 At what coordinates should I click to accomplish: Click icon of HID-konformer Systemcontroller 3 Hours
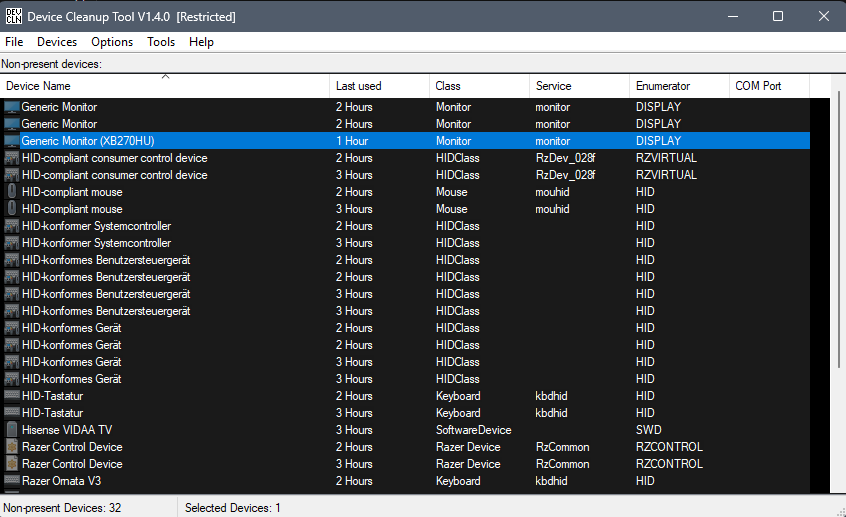coord(11,243)
